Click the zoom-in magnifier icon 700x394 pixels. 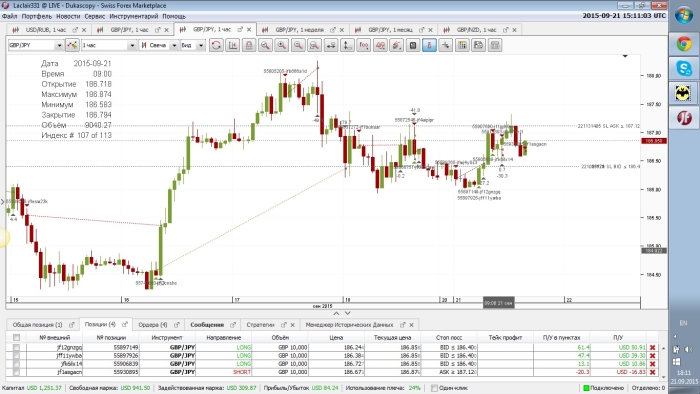(x=282, y=45)
